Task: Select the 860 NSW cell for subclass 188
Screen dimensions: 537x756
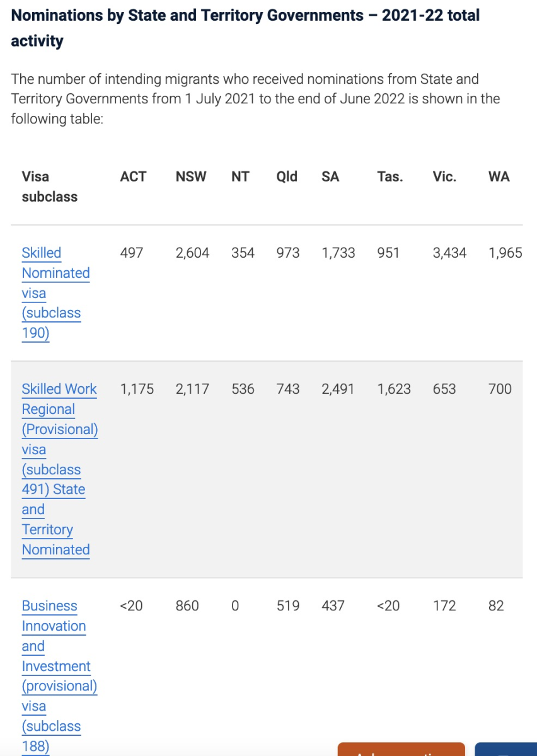Action: [x=187, y=606]
